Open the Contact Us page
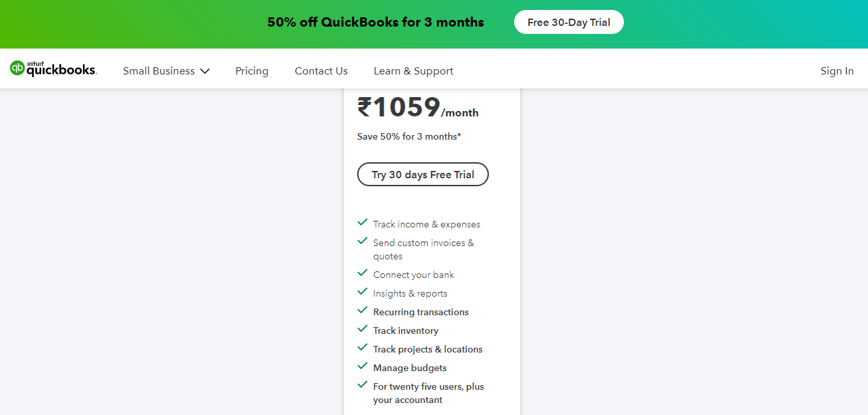Image resolution: width=868 pixels, height=415 pixels. [x=321, y=70]
